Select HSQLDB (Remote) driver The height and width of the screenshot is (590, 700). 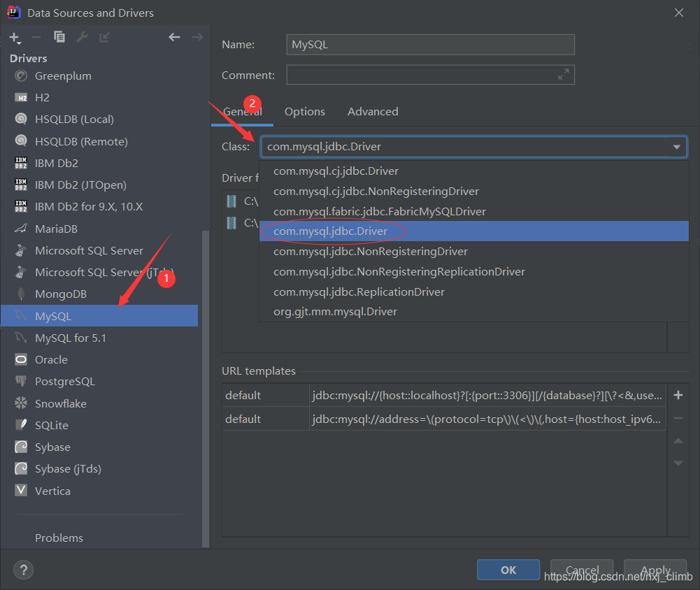click(x=99, y=141)
